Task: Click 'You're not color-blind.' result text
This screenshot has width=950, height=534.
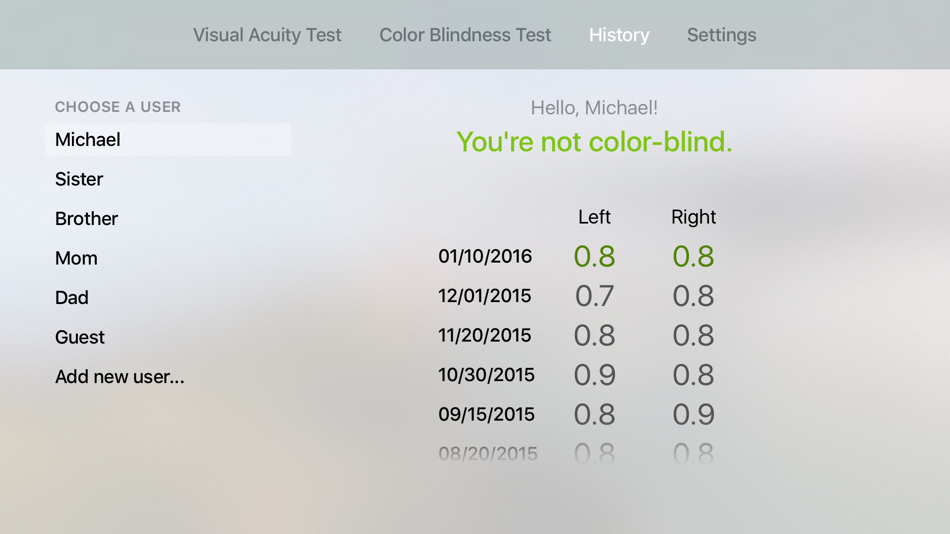Action: pos(594,142)
